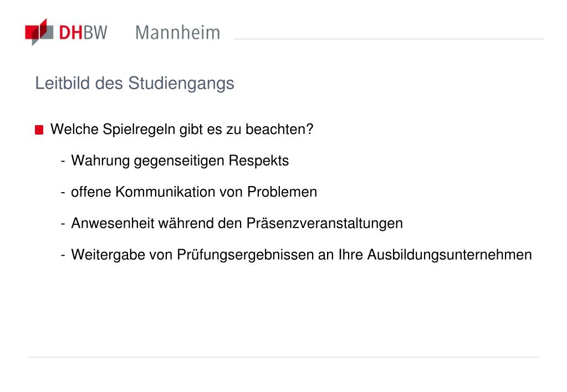Screen dimensions: 567x392
Task: Click the Mannheim heading text
Action: 177,33
